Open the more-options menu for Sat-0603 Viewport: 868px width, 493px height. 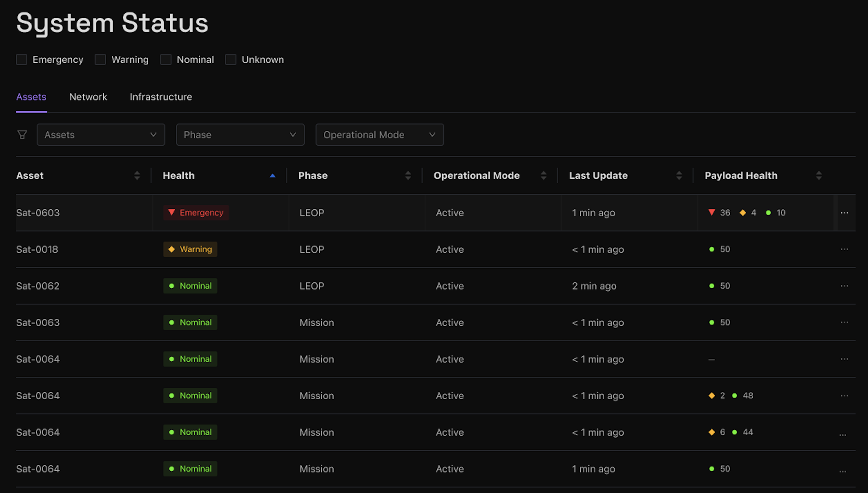click(844, 213)
